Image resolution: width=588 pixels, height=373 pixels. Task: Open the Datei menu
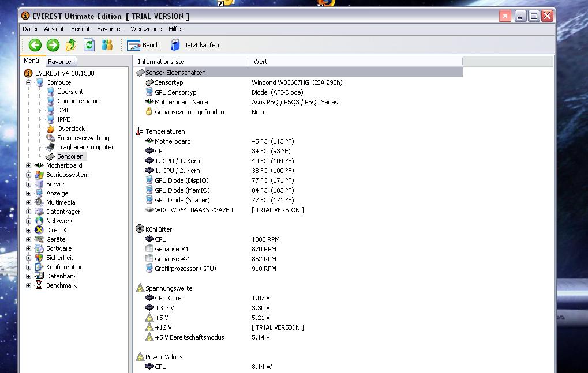tap(29, 29)
